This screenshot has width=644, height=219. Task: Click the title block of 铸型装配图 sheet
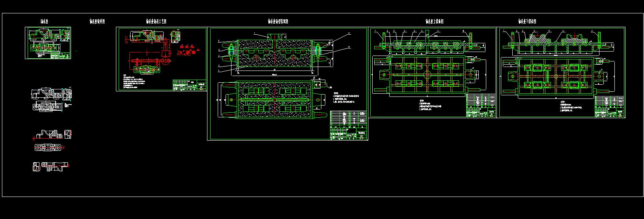(349, 125)
